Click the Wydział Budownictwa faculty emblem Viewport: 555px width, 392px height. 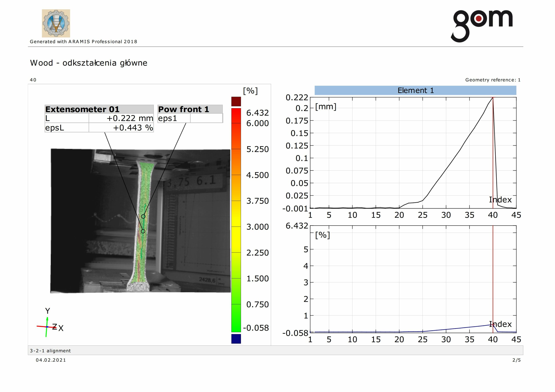click(x=56, y=23)
